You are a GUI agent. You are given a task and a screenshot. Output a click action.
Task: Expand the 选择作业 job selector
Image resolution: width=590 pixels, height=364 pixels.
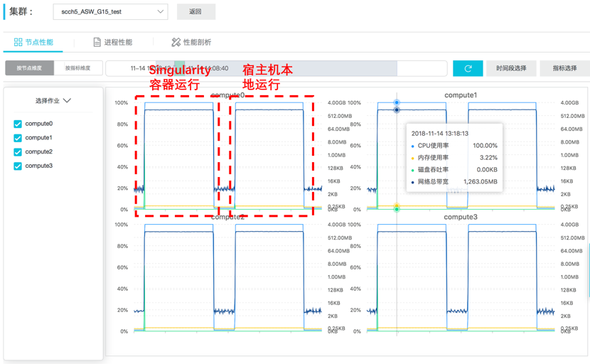53,100
